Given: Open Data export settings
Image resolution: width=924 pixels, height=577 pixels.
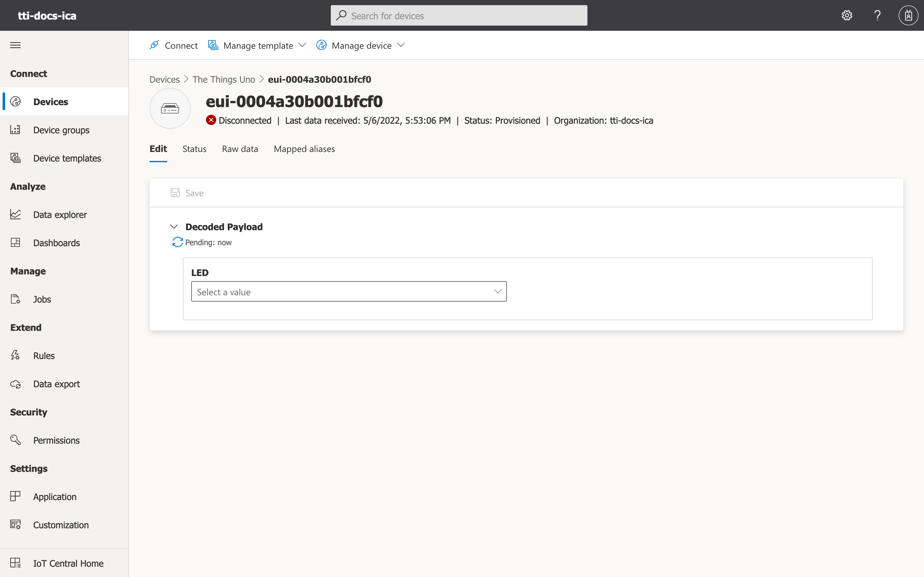Looking at the screenshot, I should (x=56, y=384).
